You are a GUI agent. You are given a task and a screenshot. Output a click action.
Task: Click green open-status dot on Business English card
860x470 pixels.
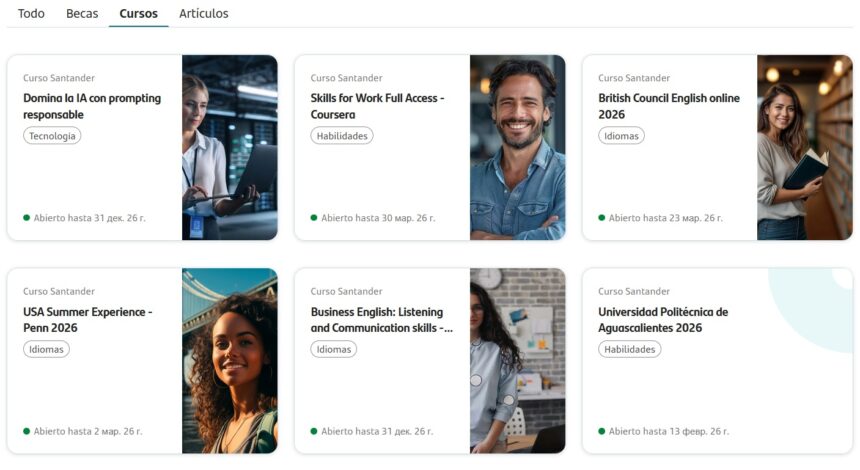click(x=314, y=431)
